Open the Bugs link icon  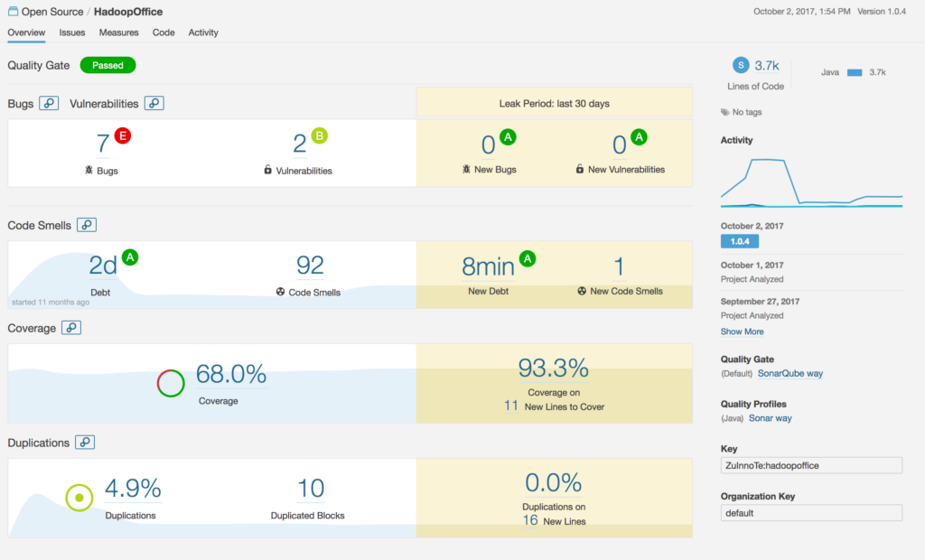[49, 103]
